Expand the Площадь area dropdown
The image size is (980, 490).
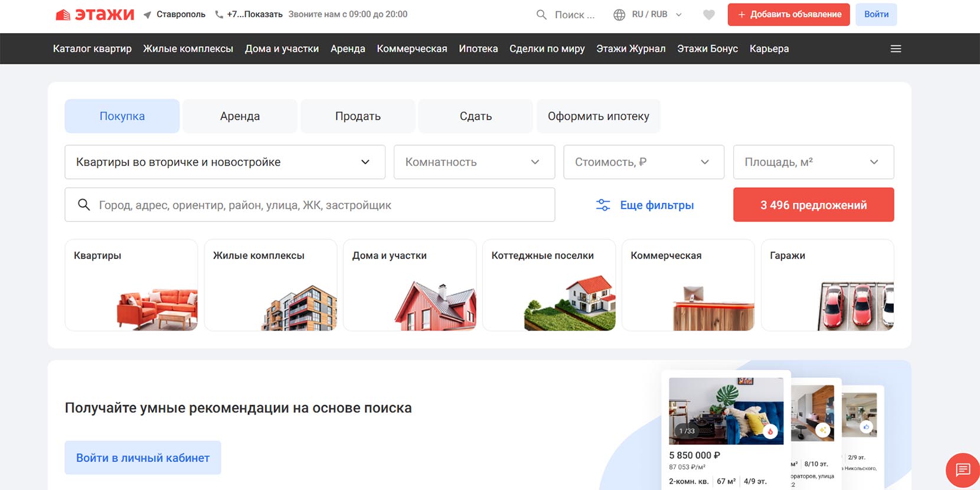pyautogui.click(x=813, y=162)
